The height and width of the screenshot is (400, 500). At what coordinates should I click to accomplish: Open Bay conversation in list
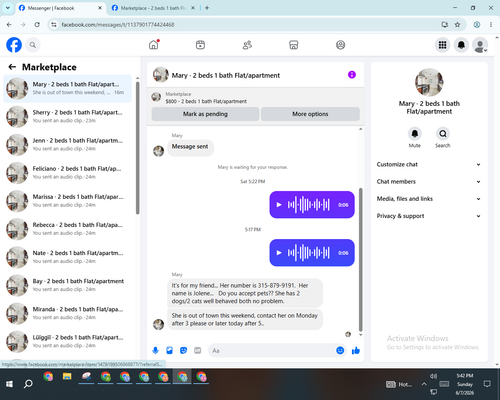[67, 285]
